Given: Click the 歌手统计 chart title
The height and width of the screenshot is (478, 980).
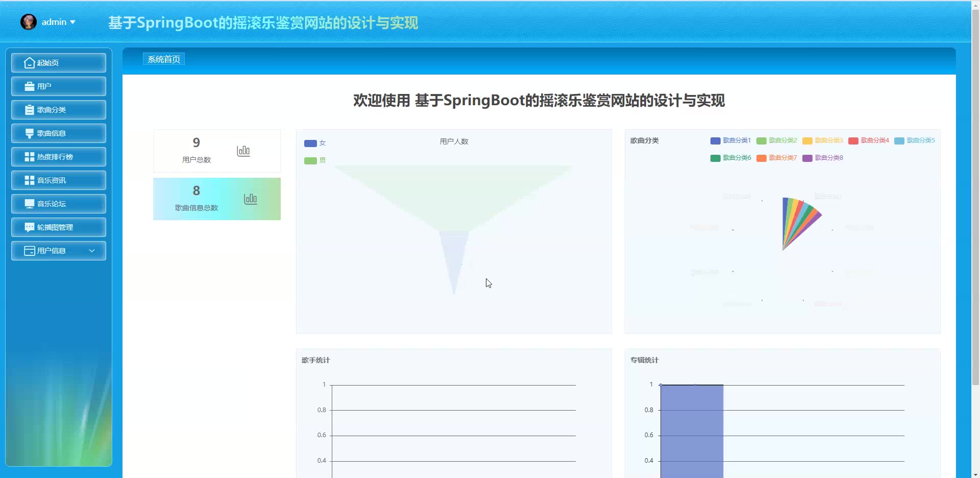Looking at the screenshot, I should click(316, 360).
